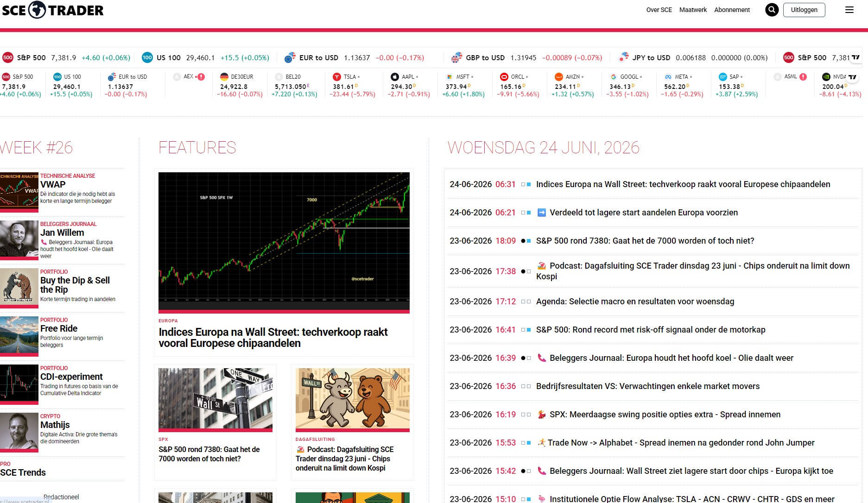This screenshot has width=868, height=503.
Task: Click the NVDA Nvidia logo icon
Action: point(826,77)
